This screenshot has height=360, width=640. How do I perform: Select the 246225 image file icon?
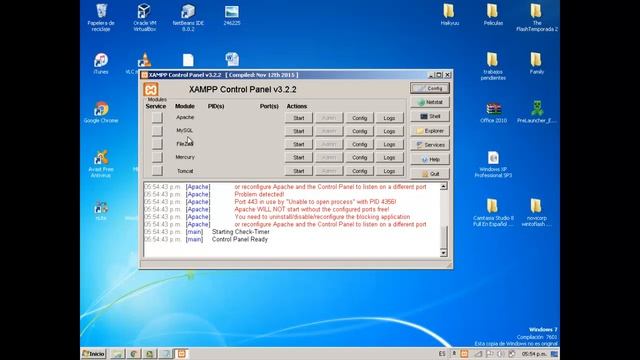(232, 15)
